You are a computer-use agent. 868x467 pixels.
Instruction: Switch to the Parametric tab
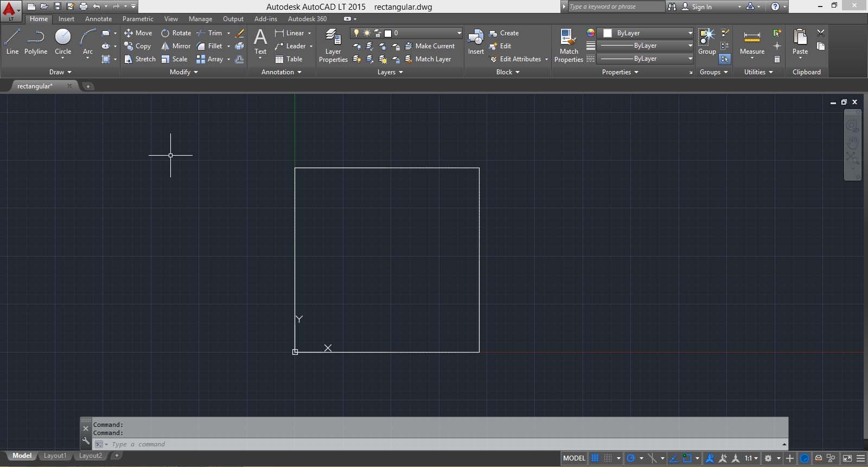click(x=138, y=19)
